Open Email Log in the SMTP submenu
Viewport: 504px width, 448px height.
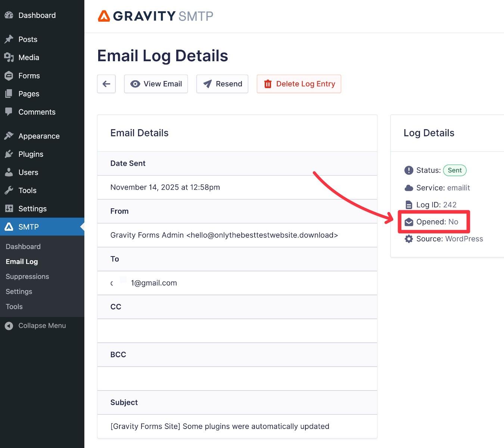[x=21, y=261]
